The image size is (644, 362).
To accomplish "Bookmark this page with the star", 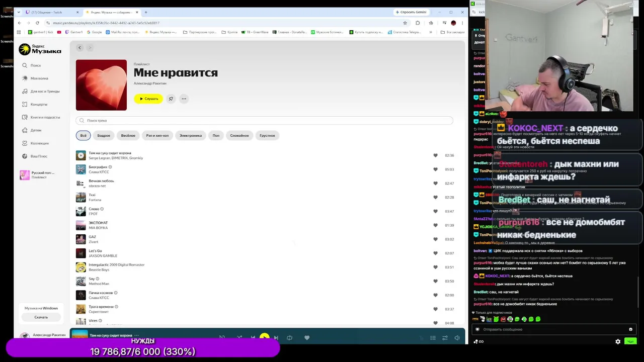I will (405, 23).
